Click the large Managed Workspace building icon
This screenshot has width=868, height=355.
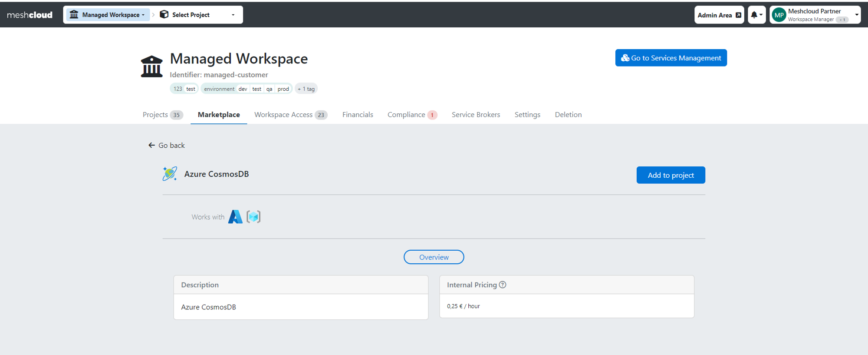pos(151,66)
